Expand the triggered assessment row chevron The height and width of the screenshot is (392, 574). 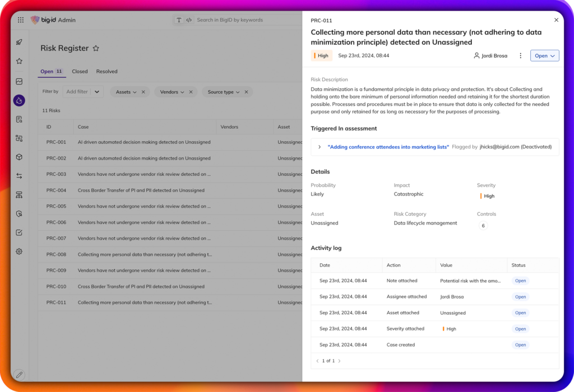[320, 147]
